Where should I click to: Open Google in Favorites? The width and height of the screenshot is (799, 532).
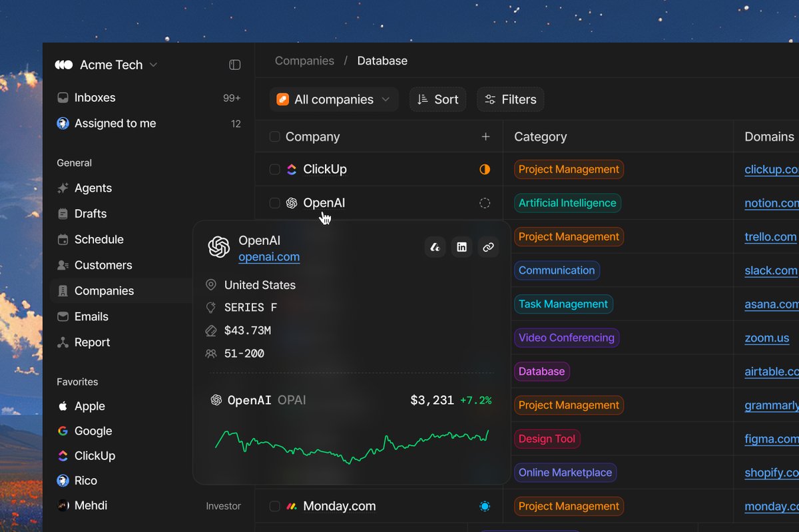pos(85,431)
